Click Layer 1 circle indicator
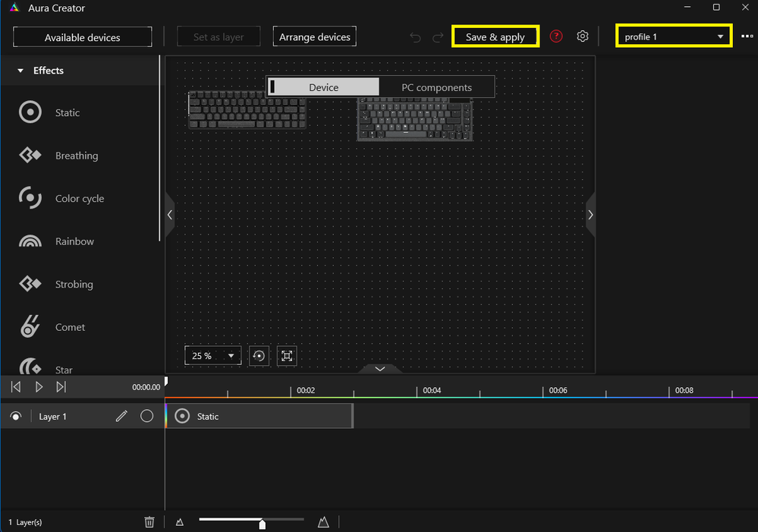 pyautogui.click(x=147, y=416)
